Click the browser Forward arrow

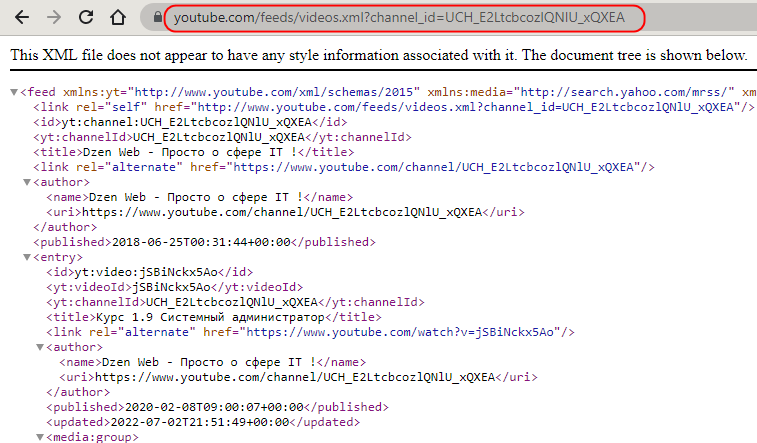pyautogui.click(x=54, y=18)
